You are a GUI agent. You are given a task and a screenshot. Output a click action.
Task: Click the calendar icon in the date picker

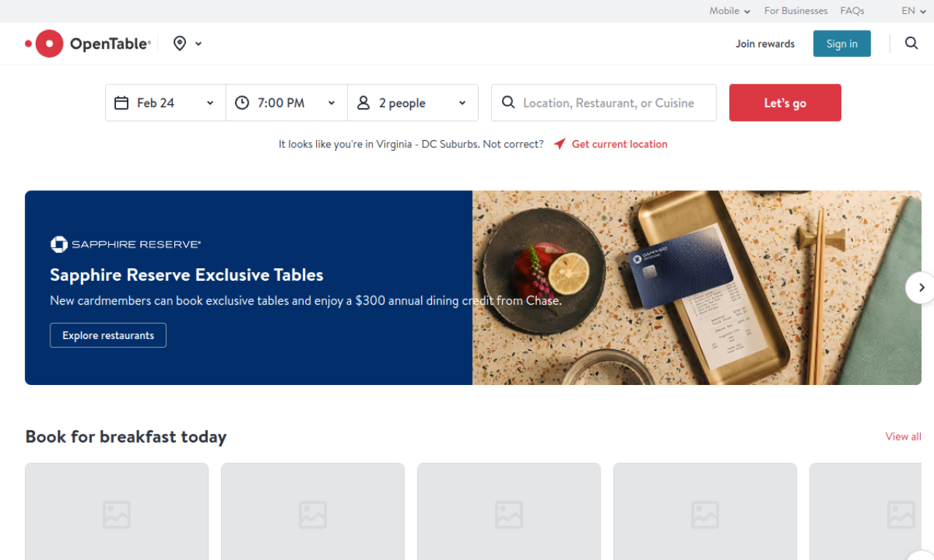coord(121,103)
